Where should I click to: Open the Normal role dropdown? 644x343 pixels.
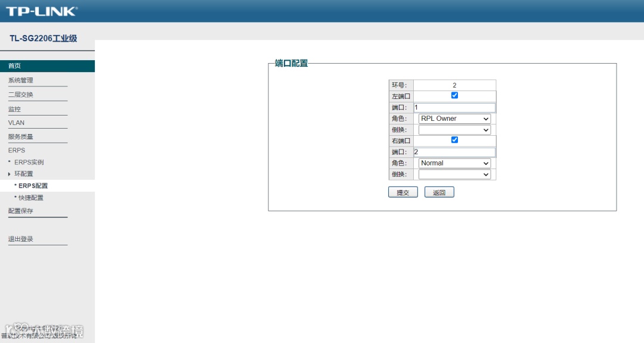click(x=454, y=163)
